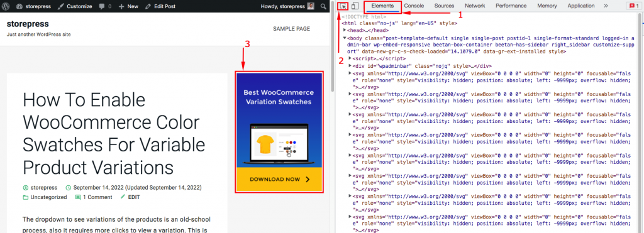Expand the div#wpadminbar node
Image resolution: width=644 pixels, height=233 pixels.
click(350, 66)
